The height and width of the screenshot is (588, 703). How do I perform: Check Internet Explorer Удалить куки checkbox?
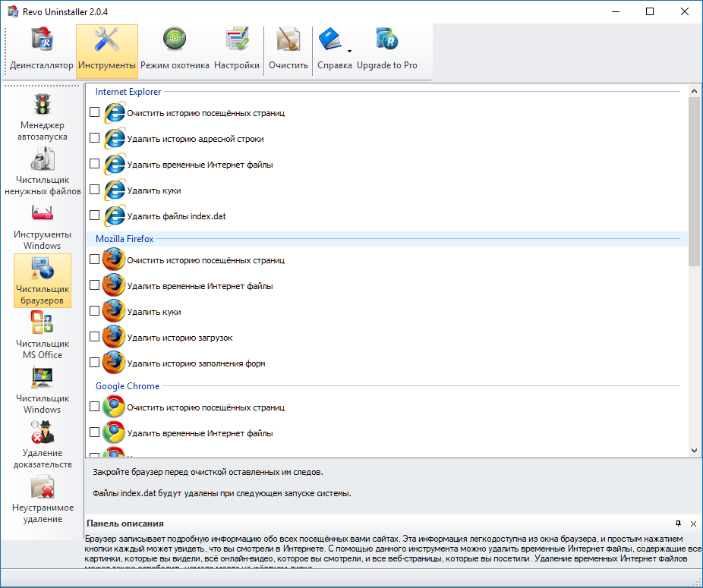click(x=94, y=190)
